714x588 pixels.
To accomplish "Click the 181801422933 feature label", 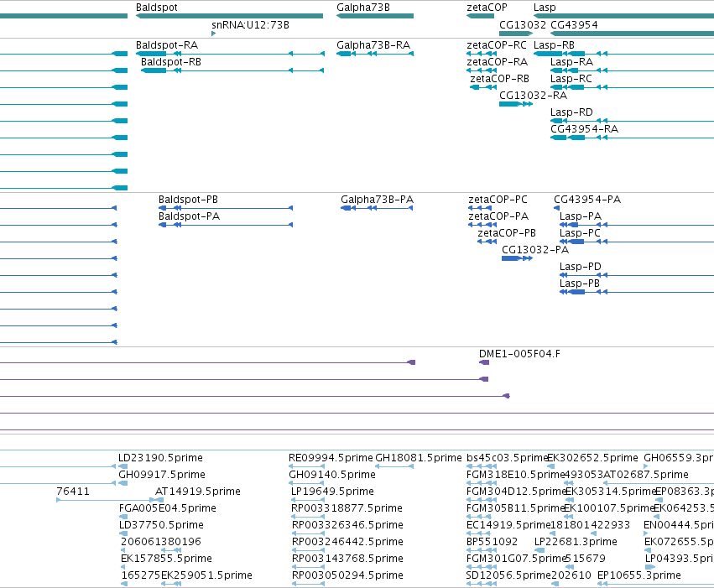I will tap(590, 525).
